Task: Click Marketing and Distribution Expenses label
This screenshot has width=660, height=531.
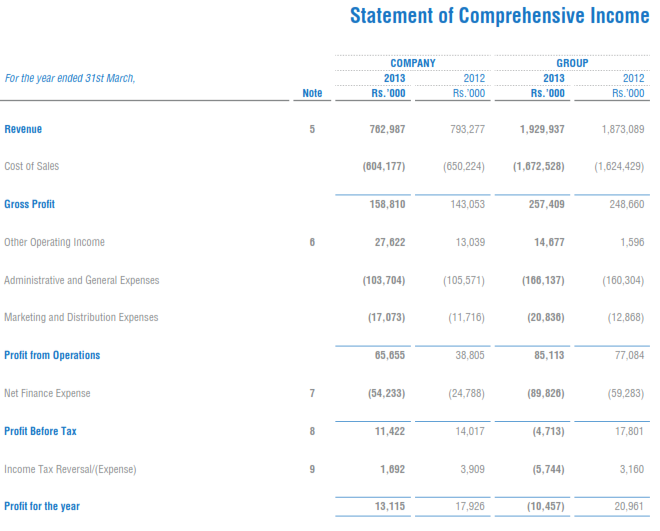Action: click(x=81, y=317)
